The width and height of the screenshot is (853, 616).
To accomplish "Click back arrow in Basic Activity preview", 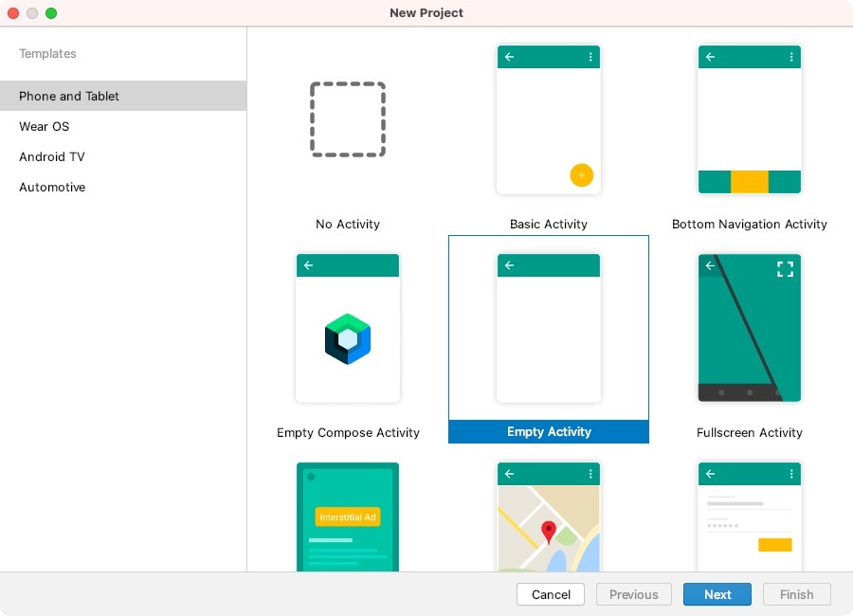I will point(509,57).
